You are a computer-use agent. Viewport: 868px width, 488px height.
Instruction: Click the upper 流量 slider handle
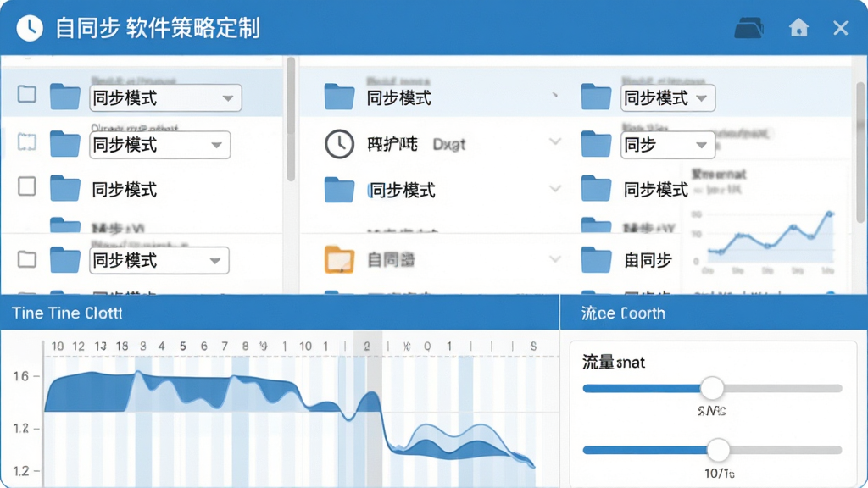[x=712, y=388]
